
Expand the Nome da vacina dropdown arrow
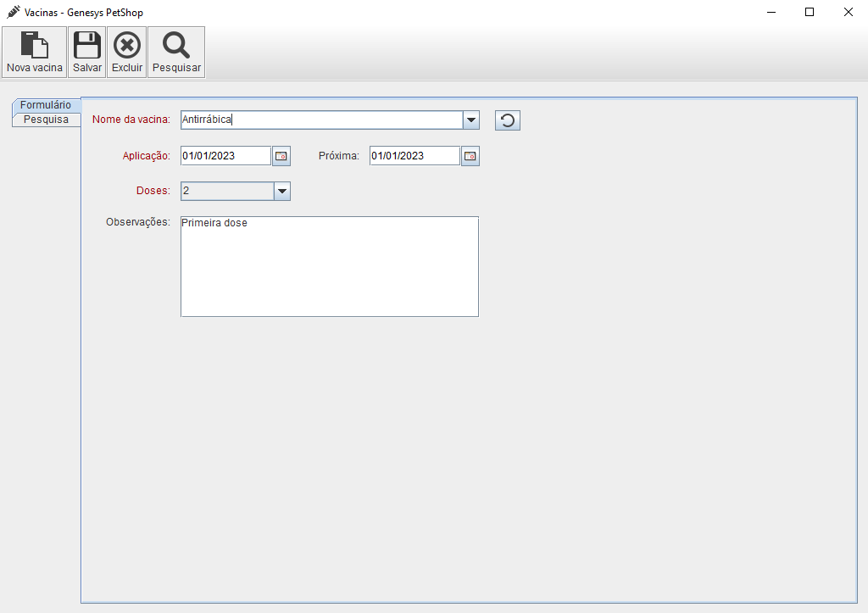(471, 120)
